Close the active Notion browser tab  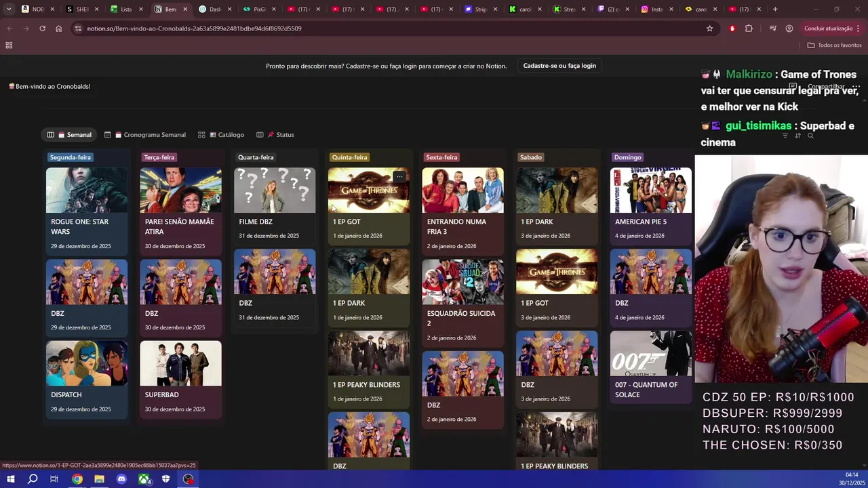(x=185, y=9)
